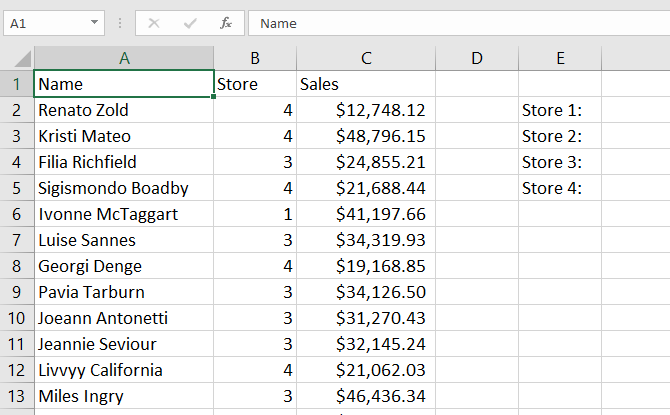
Task: Click inside the formula bar input
Action: pyautogui.click(x=450, y=22)
